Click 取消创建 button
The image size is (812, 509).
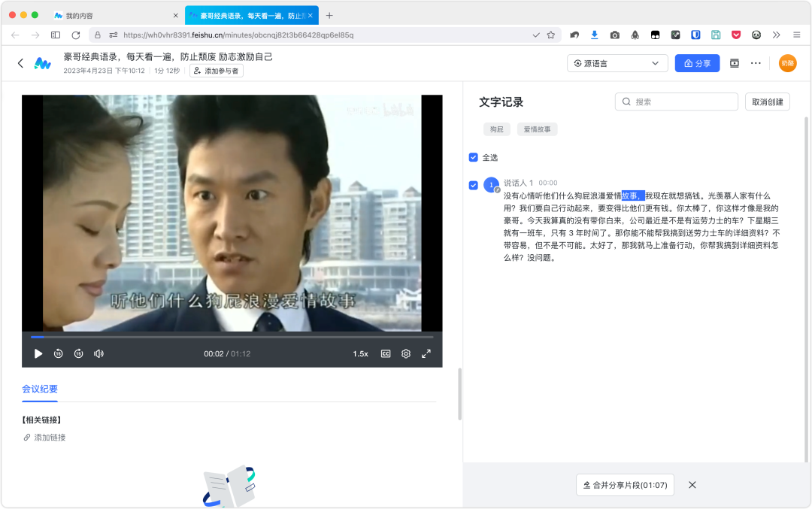[x=767, y=101]
